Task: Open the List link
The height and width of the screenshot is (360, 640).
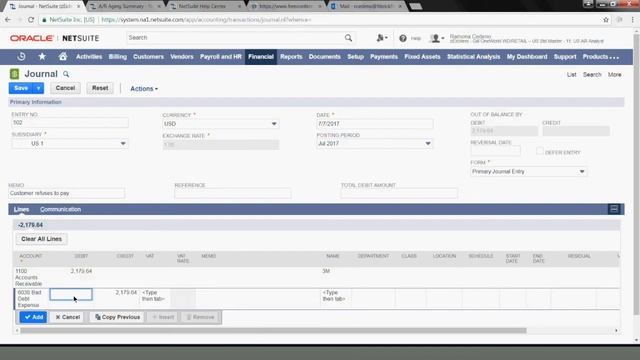Action: [571, 75]
